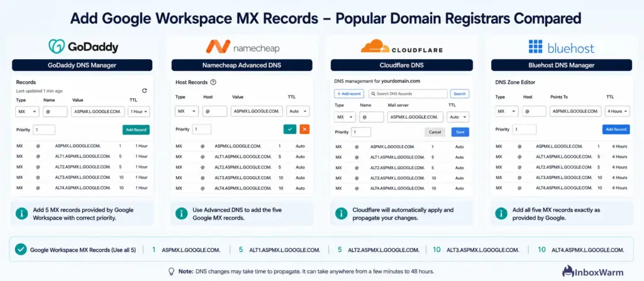The width and height of the screenshot is (644, 281).
Task: Refresh GoDaddy records with the reload icon
Action: 144,91
